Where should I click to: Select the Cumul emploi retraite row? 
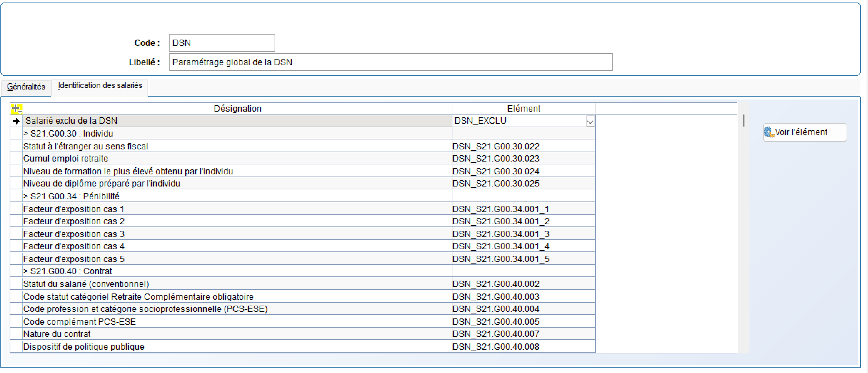[x=143, y=158]
